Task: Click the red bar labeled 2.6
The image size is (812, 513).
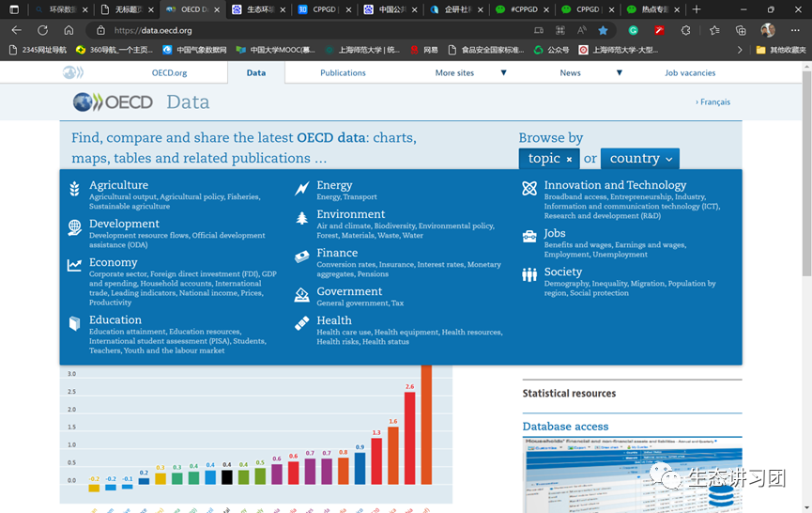Action: (409, 438)
